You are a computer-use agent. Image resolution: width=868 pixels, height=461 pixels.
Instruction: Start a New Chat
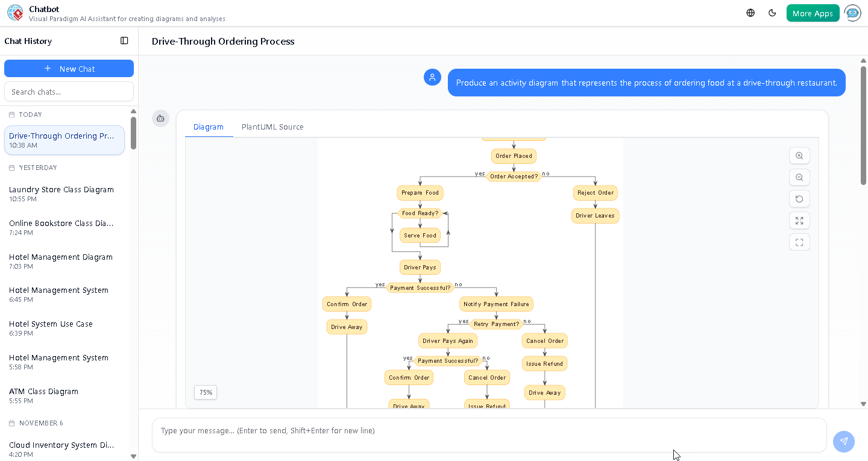tap(69, 68)
